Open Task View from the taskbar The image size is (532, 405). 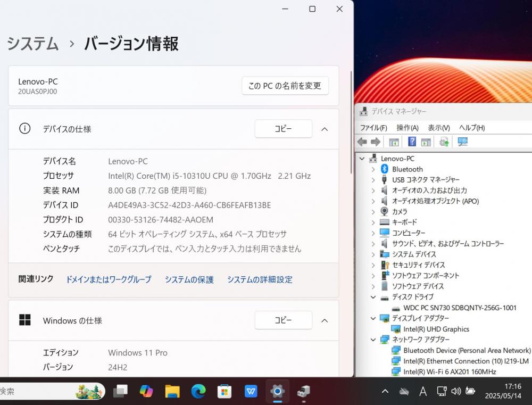point(120,391)
